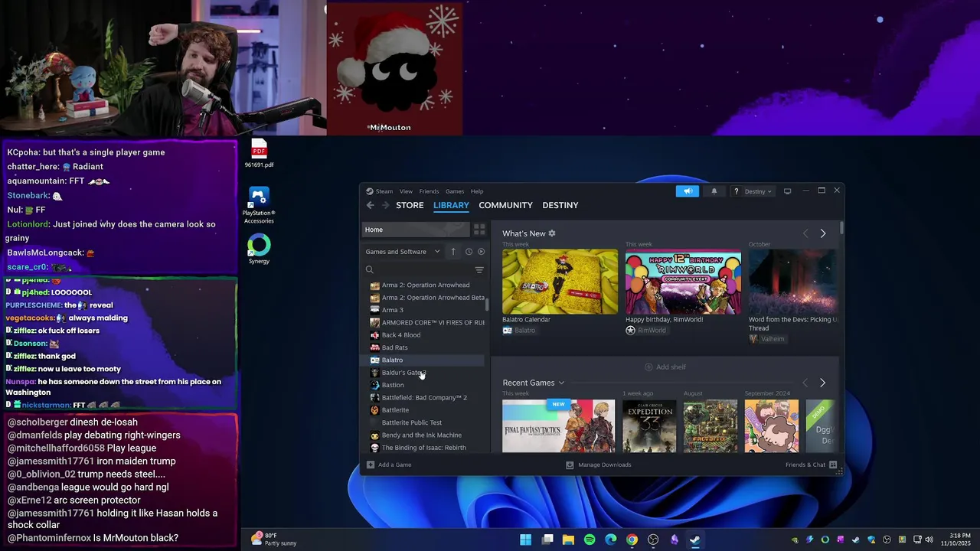Open the Balatro Calendar news thumbnail
This screenshot has height=551, width=980.
coord(560,282)
